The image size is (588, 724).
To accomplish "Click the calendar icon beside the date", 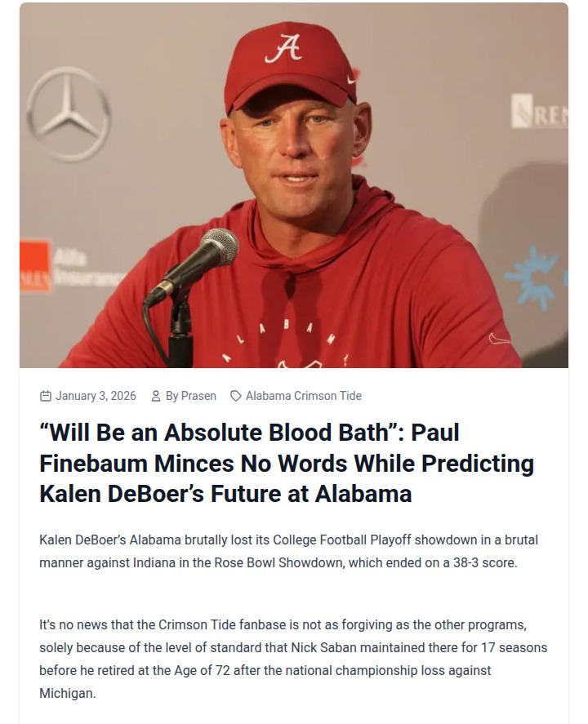I will click(46, 396).
